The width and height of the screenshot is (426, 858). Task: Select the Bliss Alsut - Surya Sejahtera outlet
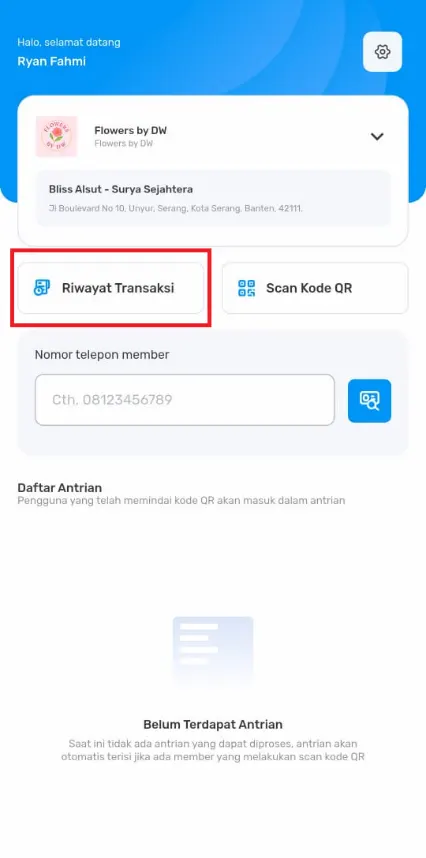tap(213, 198)
